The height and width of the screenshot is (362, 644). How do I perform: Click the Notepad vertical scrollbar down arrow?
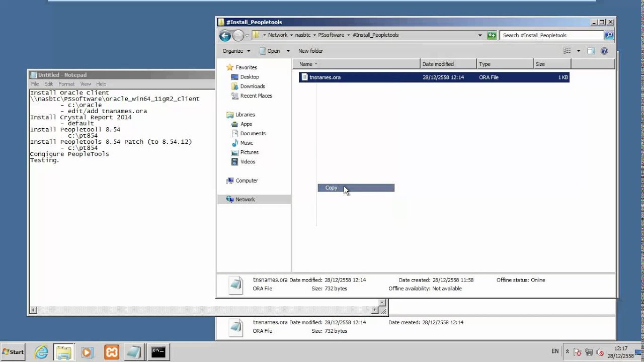coord(382,303)
